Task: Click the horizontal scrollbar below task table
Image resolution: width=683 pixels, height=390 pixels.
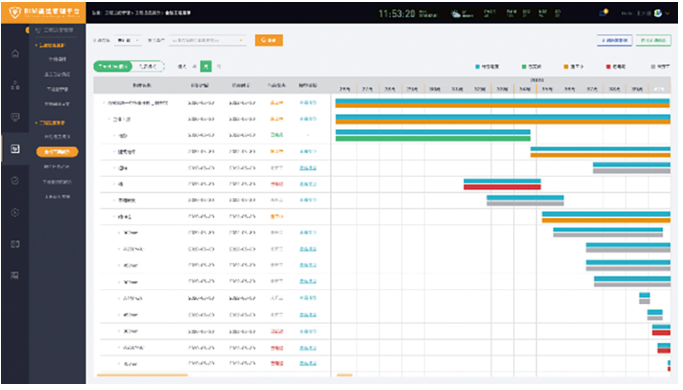Action: 142,375
